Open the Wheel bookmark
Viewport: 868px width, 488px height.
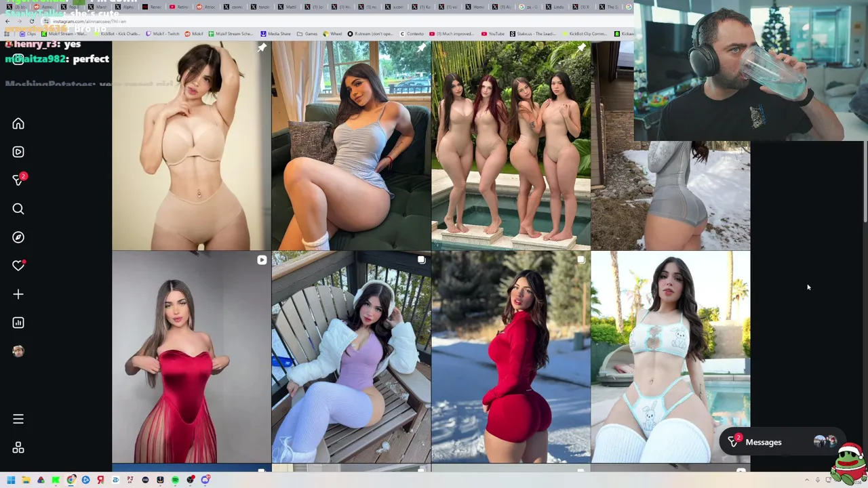(332, 34)
